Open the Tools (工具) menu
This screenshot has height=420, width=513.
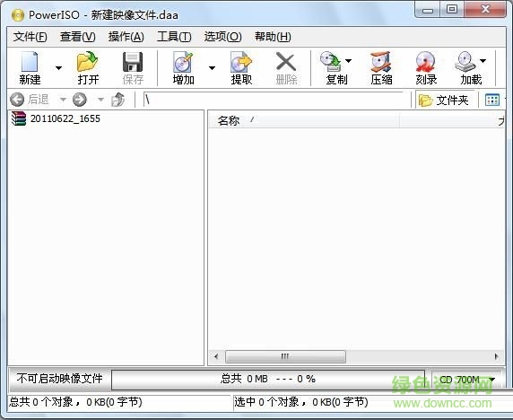point(174,37)
